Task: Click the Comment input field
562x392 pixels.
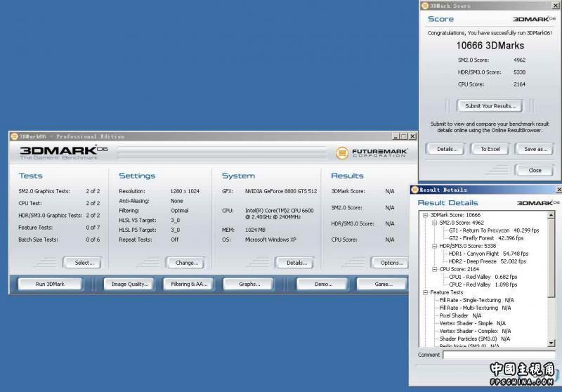Action: pyautogui.click(x=499, y=355)
